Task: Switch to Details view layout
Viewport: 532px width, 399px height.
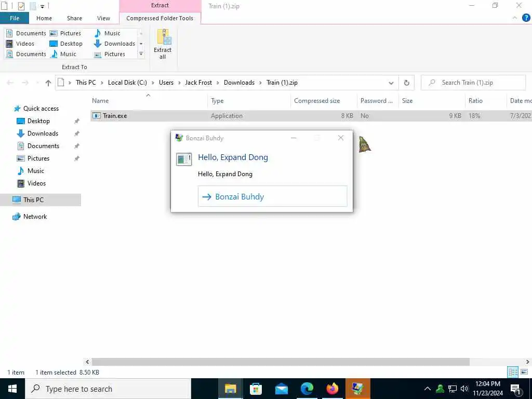Action: [513, 372]
